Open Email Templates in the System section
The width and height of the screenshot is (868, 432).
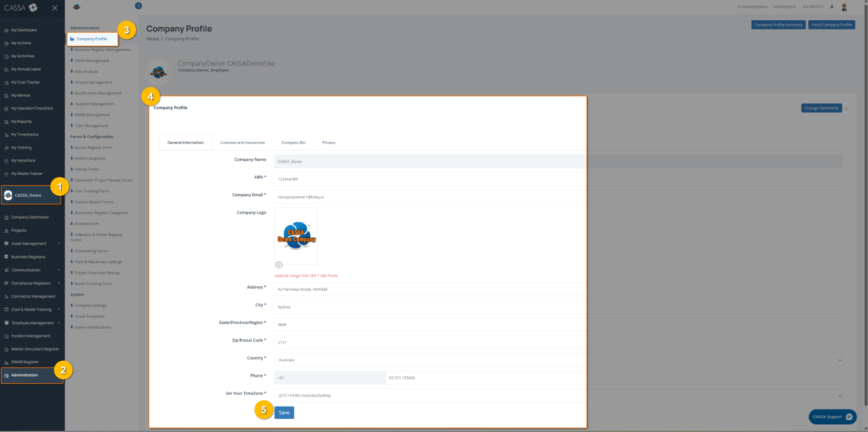coord(90,316)
